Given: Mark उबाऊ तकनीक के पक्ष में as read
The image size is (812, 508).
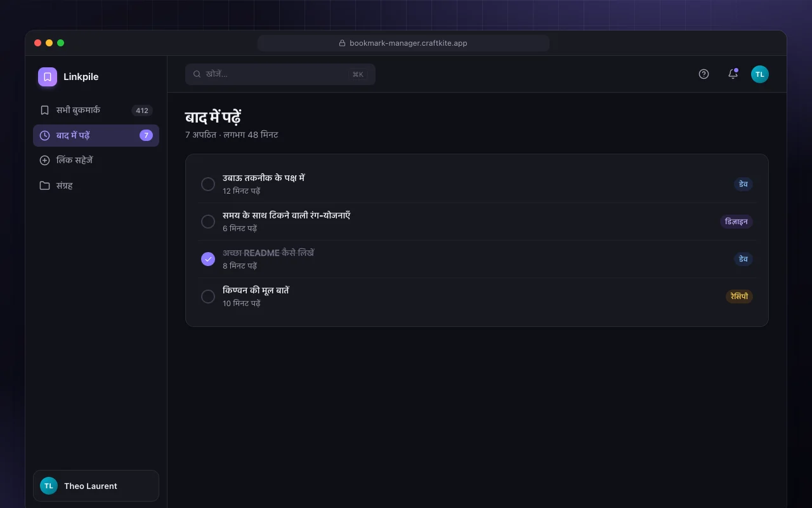Looking at the screenshot, I should 208,184.
